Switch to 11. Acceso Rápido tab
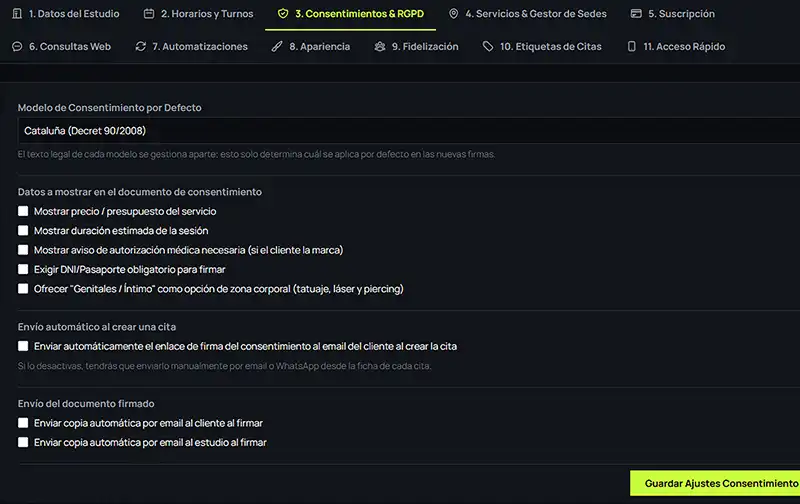The height and width of the screenshot is (504, 800). (x=676, y=46)
